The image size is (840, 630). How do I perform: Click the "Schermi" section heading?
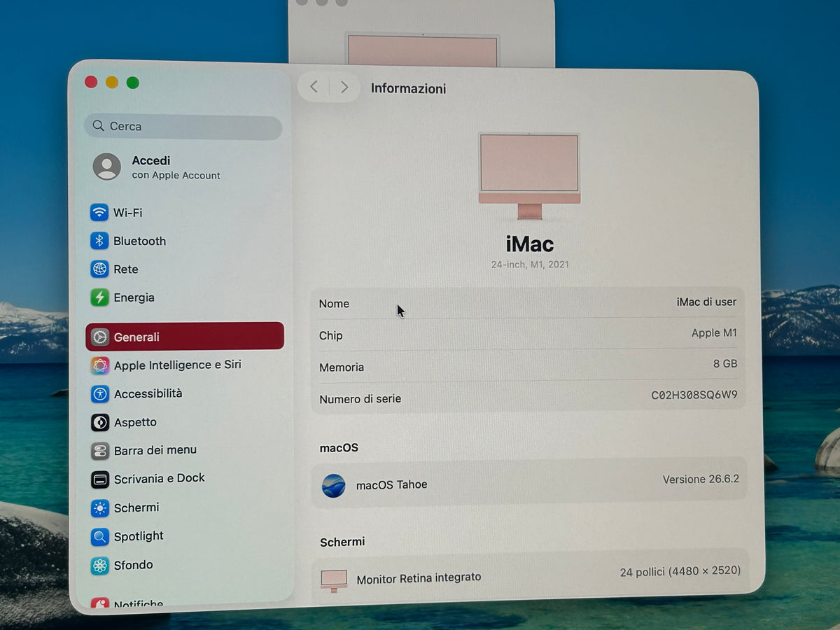click(x=342, y=542)
